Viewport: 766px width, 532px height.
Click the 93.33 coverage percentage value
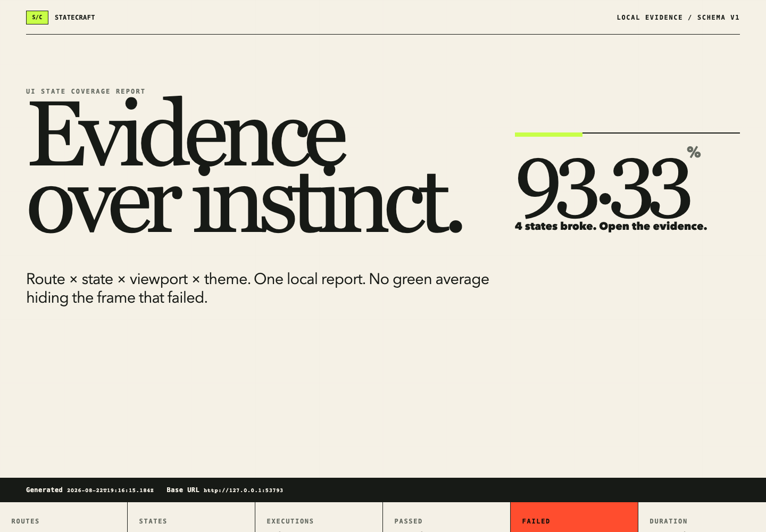tap(603, 188)
